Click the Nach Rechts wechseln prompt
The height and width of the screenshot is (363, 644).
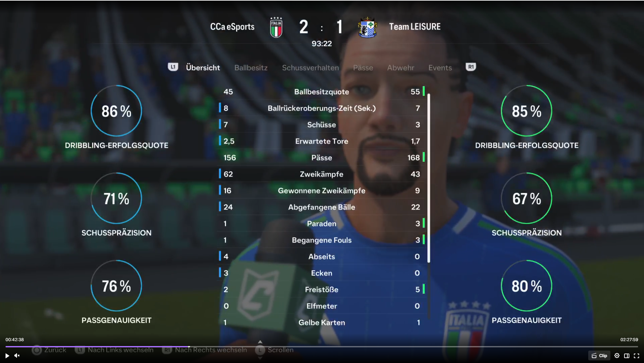[205, 350]
